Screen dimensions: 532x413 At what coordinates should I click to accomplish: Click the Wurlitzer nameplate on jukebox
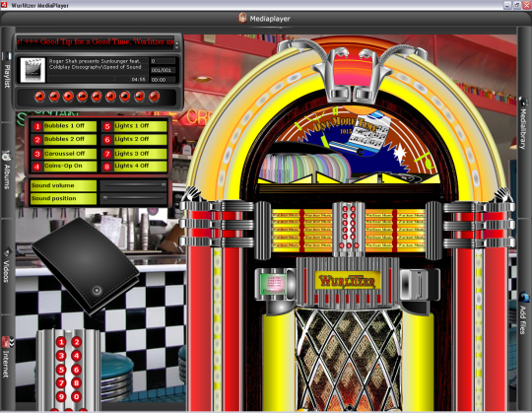(x=348, y=281)
